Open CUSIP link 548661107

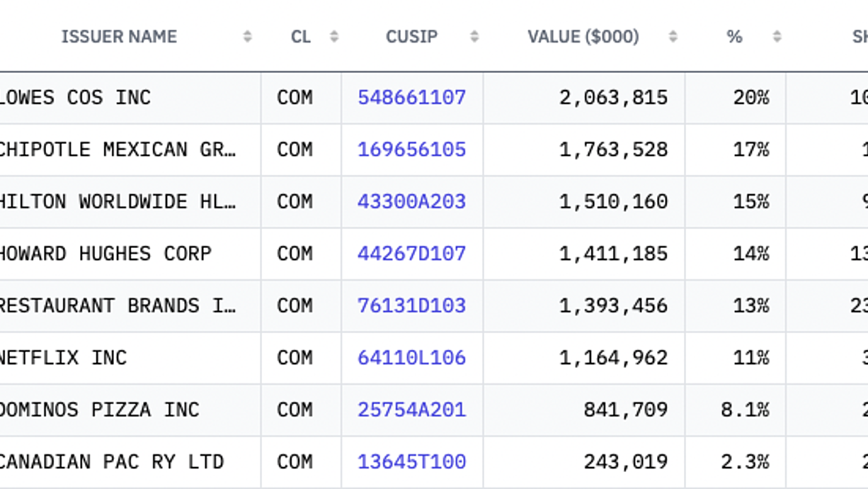412,98
